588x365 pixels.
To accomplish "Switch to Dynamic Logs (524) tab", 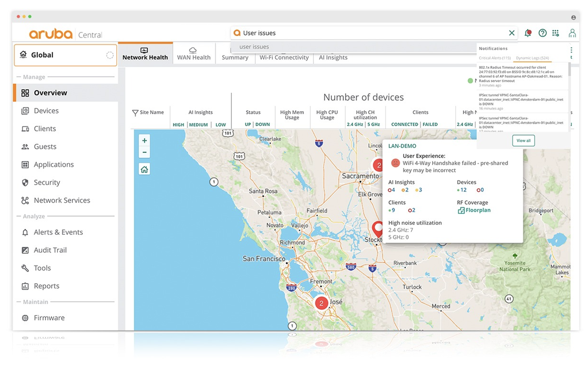I will click(532, 58).
